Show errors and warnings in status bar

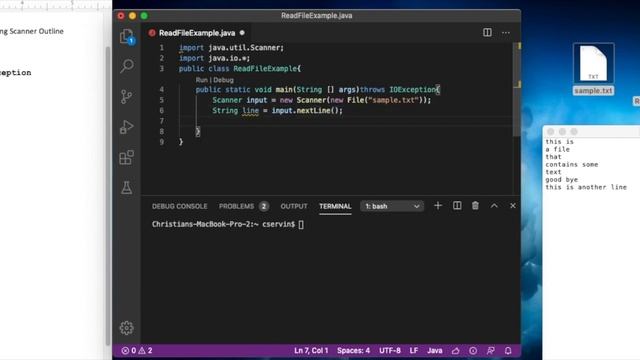tap(137, 351)
